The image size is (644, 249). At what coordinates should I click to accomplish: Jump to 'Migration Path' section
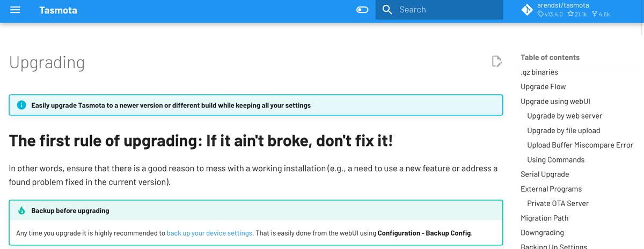point(545,218)
